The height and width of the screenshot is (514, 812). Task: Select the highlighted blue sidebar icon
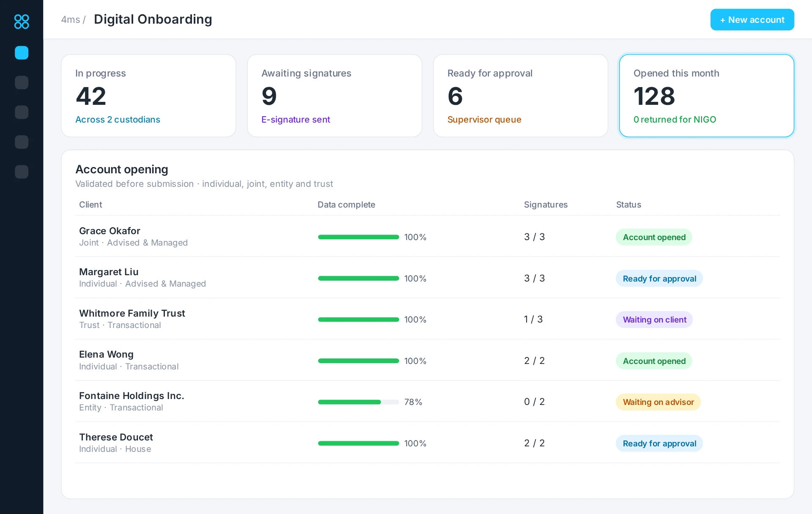pos(22,53)
